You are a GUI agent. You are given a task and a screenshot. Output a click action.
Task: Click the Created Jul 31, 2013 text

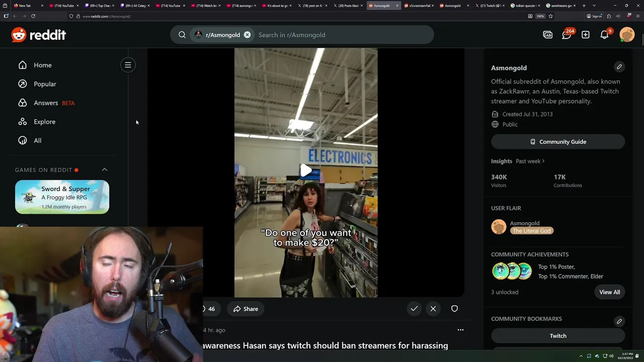(x=527, y=114)
